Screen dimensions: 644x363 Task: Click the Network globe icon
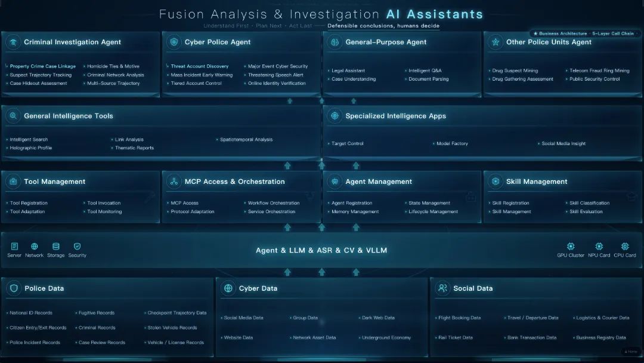(x=35, y=246)
